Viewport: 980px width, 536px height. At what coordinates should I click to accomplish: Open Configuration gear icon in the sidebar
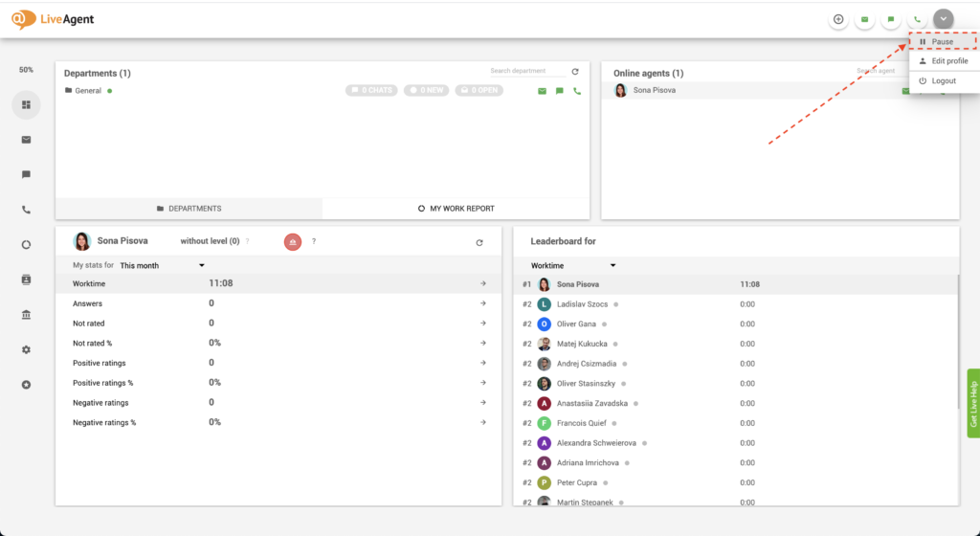pos(26,349)
